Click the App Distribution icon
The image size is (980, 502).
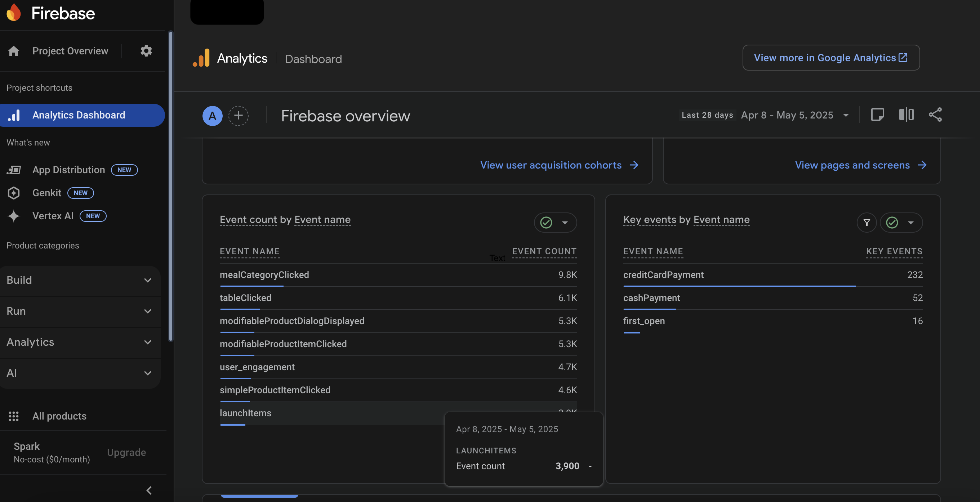coord(14,170)
